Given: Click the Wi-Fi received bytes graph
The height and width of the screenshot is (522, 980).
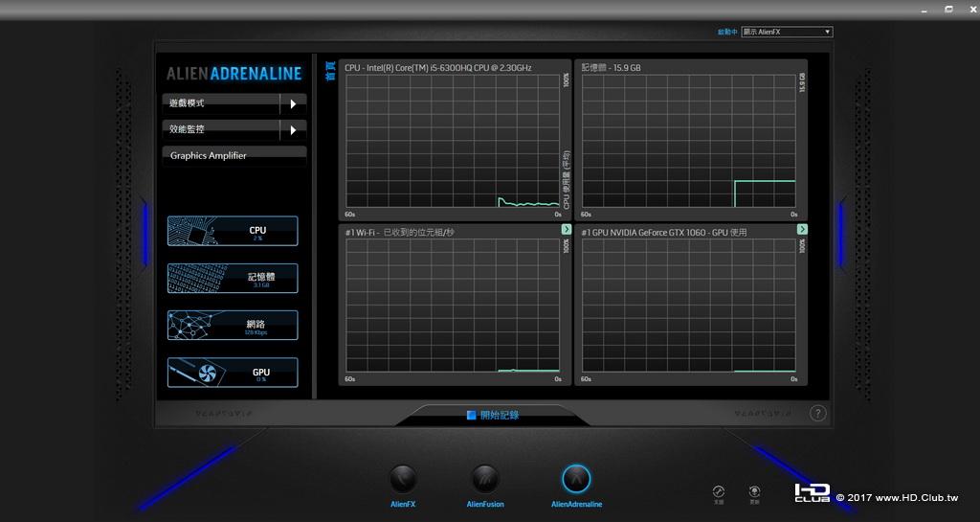Looking at the screenshot, I should point(455,305).
